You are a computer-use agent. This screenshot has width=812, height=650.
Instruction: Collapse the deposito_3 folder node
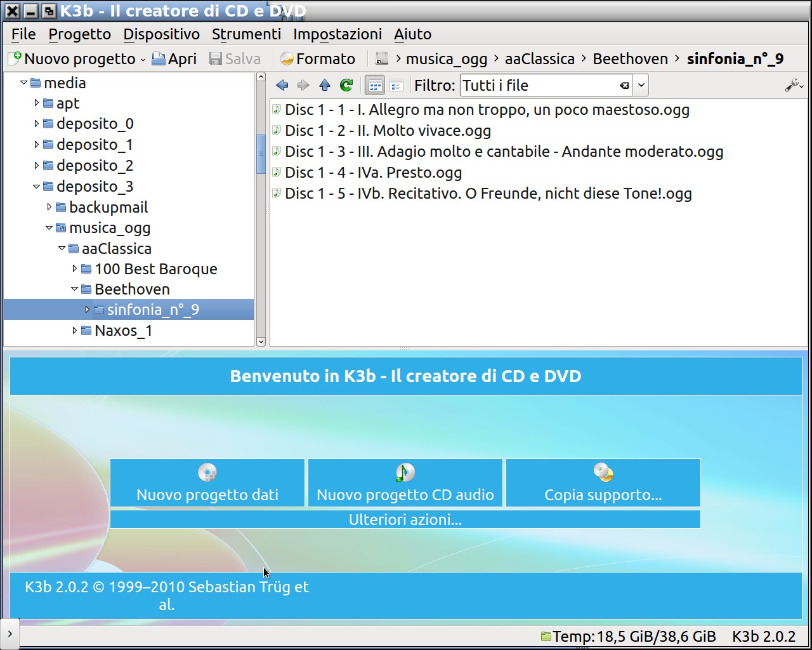pos(36,187)
